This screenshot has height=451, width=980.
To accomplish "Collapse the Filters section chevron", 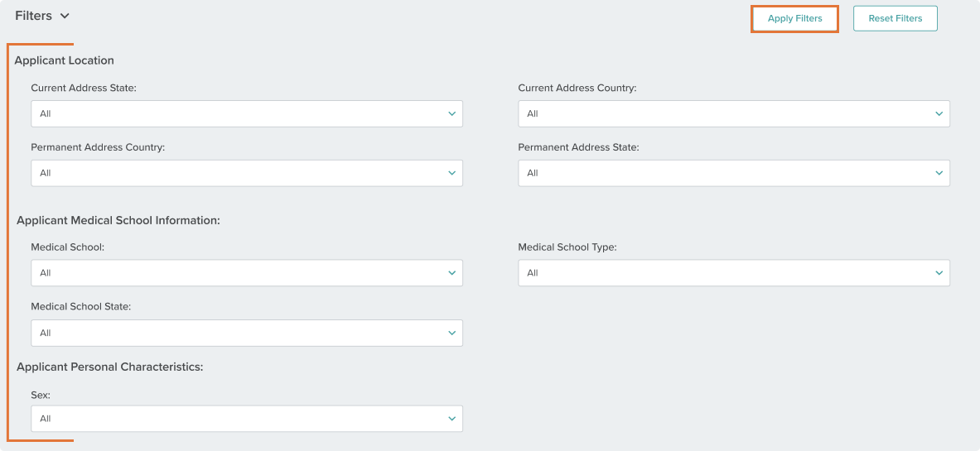I will (65, 17).
